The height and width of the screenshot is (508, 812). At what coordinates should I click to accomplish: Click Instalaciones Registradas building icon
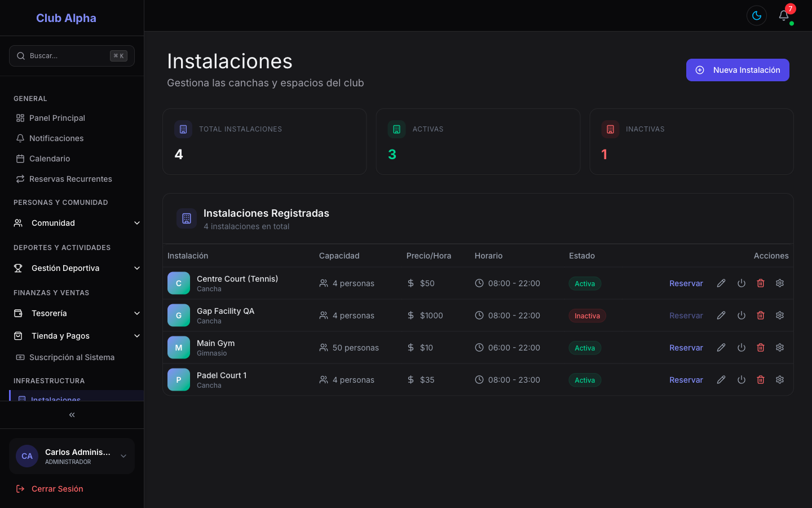(x=187, y=218)
